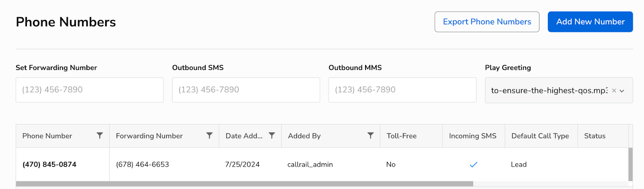Clear the selected Play Greeting file
This screenshot has height=189, width=644.
click(614, 91)
